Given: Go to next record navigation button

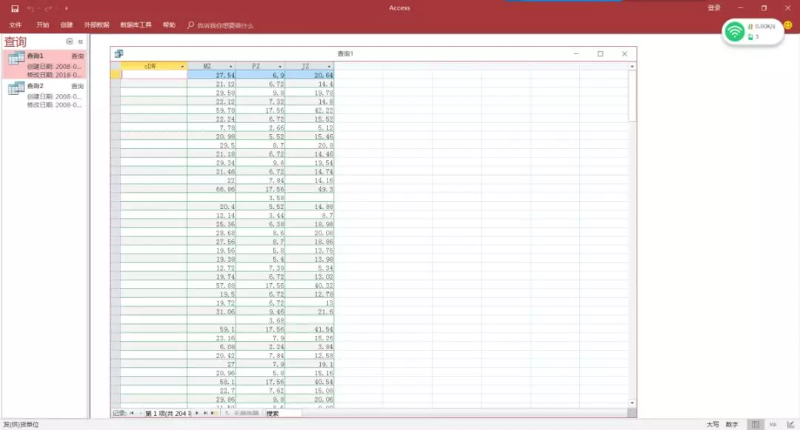Looking at the screenshot, I should pyautogui.click(x=197, y=413).
